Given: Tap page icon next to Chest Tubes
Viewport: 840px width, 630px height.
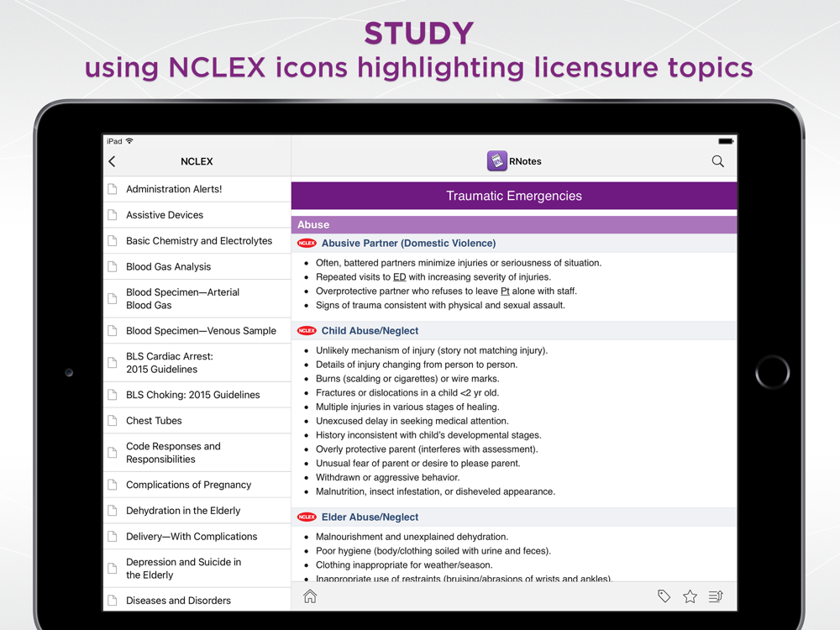Looking at the screenshot, I should point(113,421).
